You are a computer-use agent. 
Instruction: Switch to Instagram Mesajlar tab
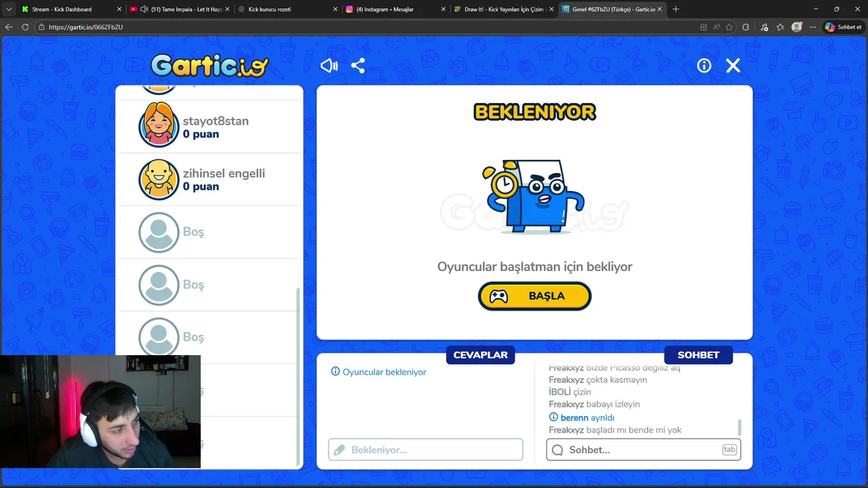[395, 9]
